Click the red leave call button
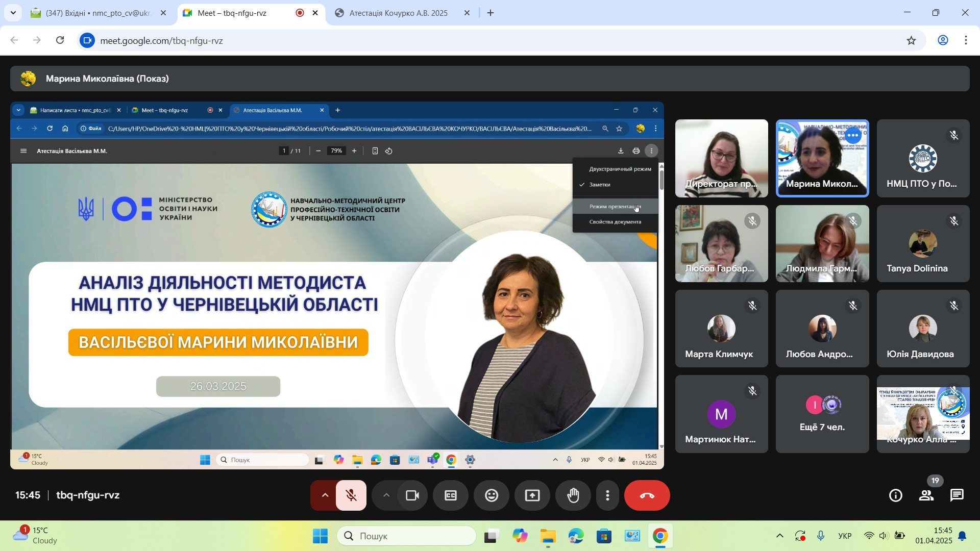Image resolution: width=980 pixels, height=551 pixels. [647, 495]
